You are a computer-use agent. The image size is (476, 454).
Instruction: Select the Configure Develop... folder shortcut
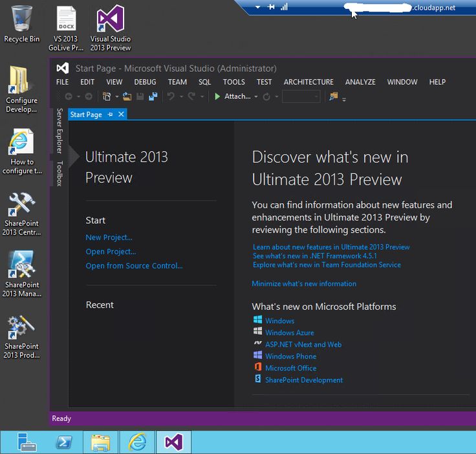(x=21, y=89)
